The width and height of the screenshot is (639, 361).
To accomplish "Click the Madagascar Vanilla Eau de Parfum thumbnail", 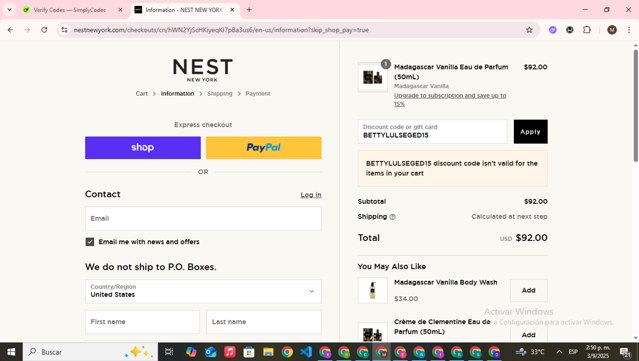I will (x=372, y=77).
